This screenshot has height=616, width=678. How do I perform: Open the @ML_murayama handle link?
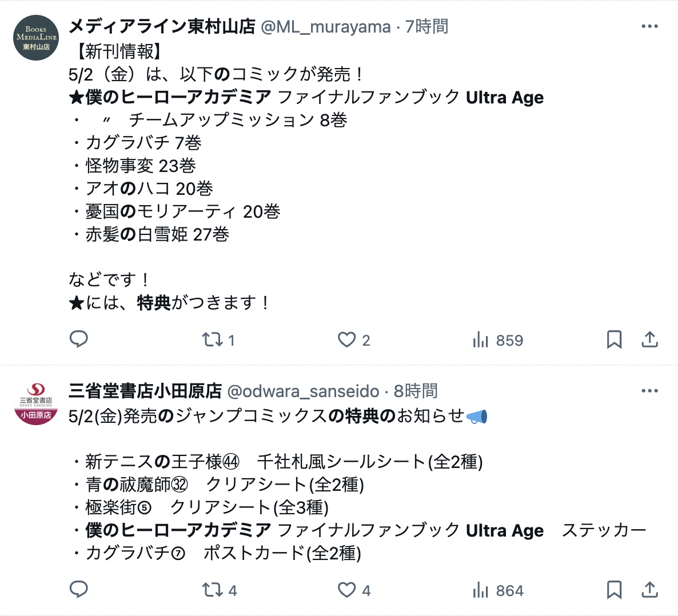[326, 27]
